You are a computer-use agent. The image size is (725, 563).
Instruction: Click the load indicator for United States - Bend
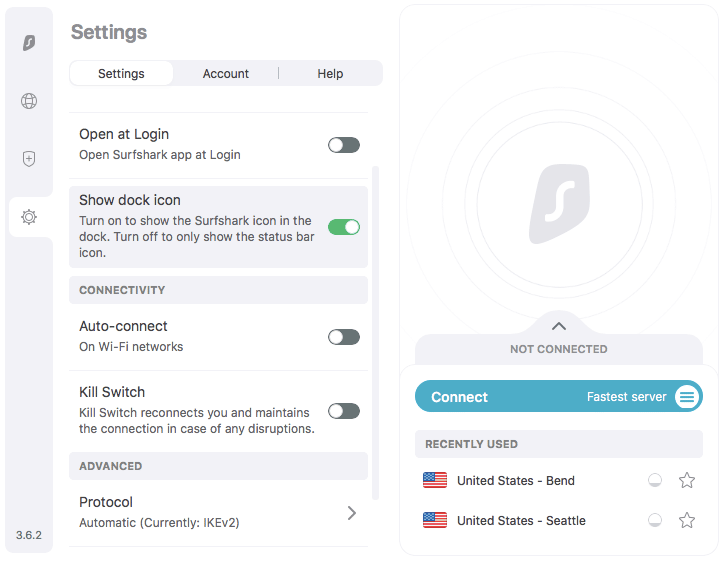655,480
